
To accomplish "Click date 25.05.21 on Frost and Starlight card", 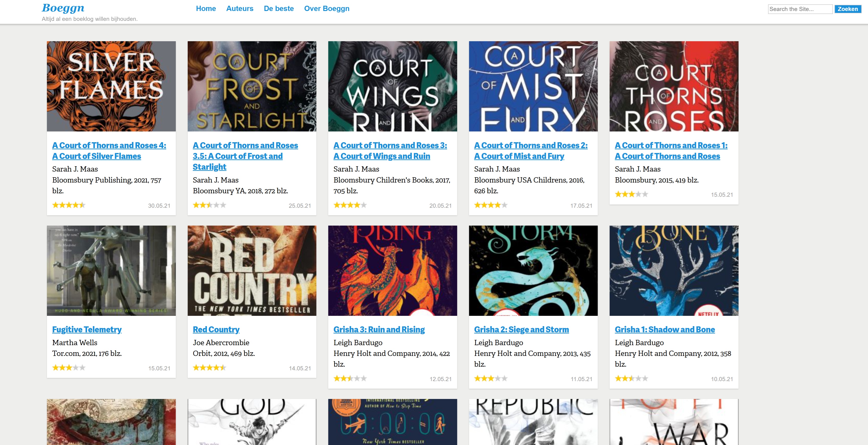I will 300,206.
